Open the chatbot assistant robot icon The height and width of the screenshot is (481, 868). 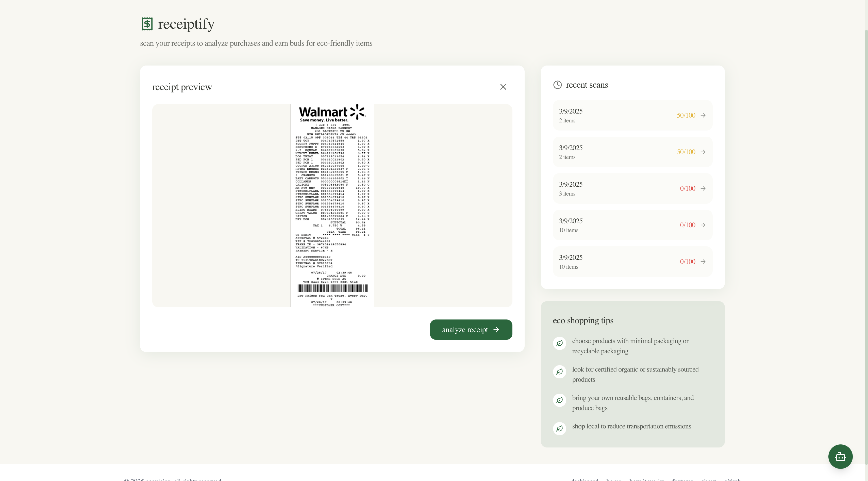[x=840, y=456]
